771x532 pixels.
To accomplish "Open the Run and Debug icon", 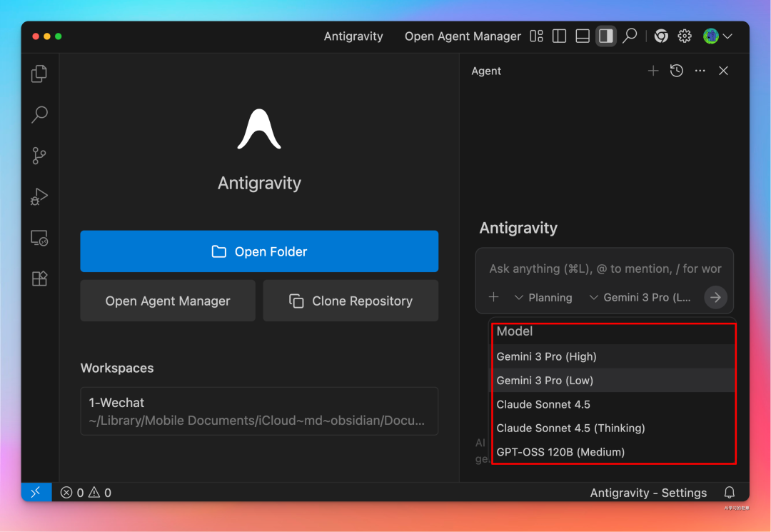I will point(39,196).
